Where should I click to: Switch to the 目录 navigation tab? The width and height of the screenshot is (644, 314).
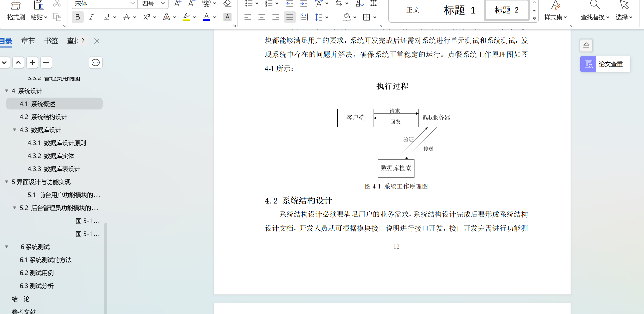tap(6, 41)
